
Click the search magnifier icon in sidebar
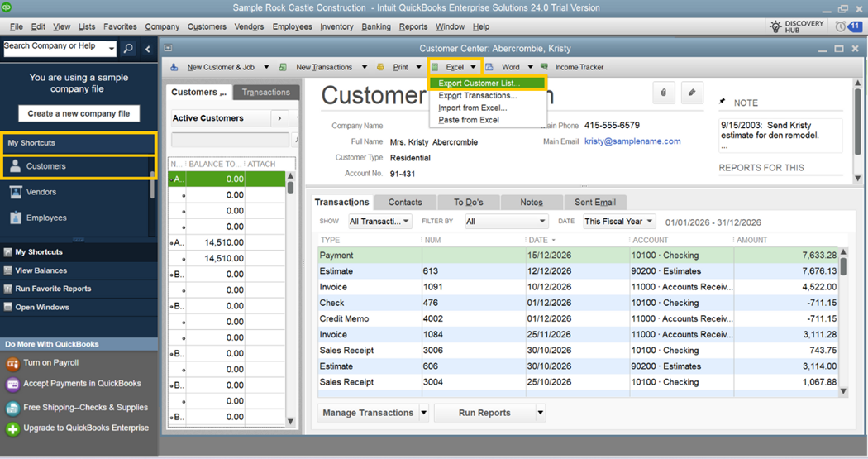point(128,49)
